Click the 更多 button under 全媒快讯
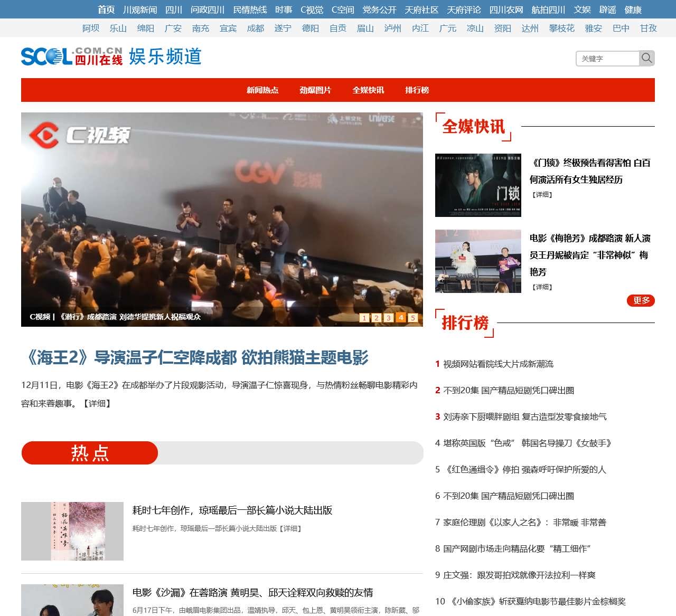Image resolution: width=676 pixels, height=616 pixels. tap(641, 300)
